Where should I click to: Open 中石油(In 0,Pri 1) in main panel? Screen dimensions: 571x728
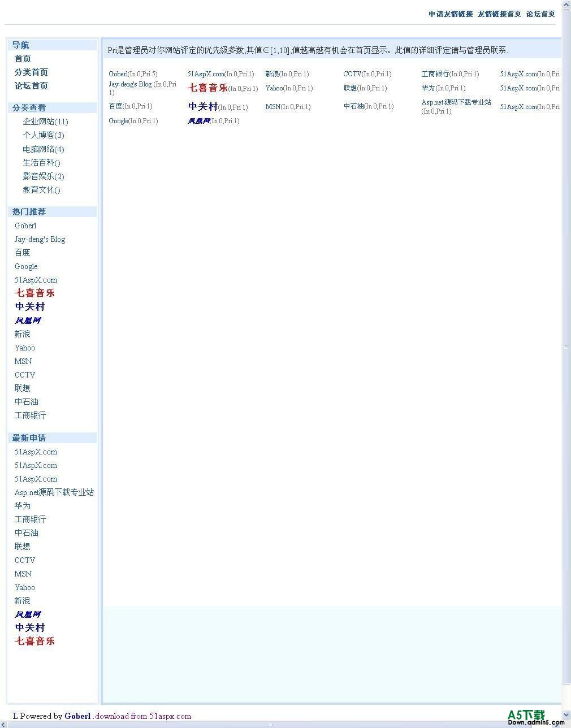pyautogui.click(x=369, y=106)
